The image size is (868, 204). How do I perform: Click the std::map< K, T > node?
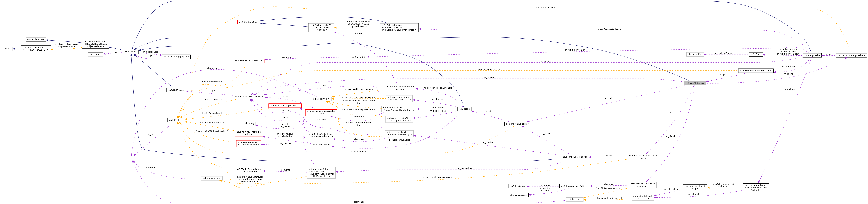(212, 178)
